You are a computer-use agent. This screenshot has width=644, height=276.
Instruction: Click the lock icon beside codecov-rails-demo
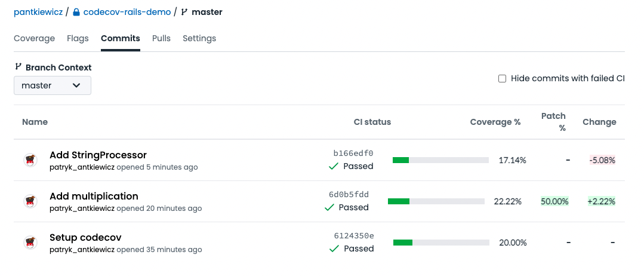[76, 12]
